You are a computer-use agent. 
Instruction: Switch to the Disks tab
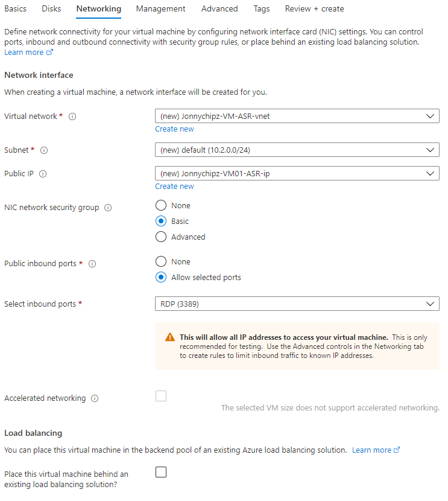[51, 9]
